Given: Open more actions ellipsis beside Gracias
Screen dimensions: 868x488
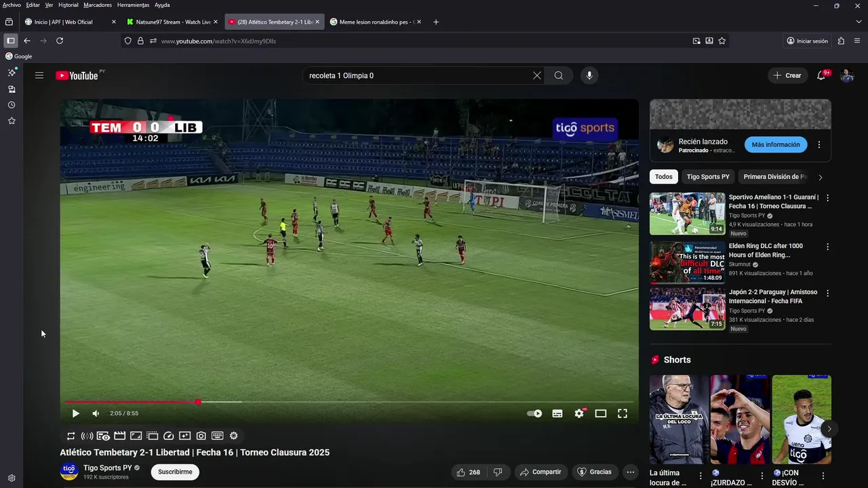Looking at the screenshot, I should [x=631, y=472].
